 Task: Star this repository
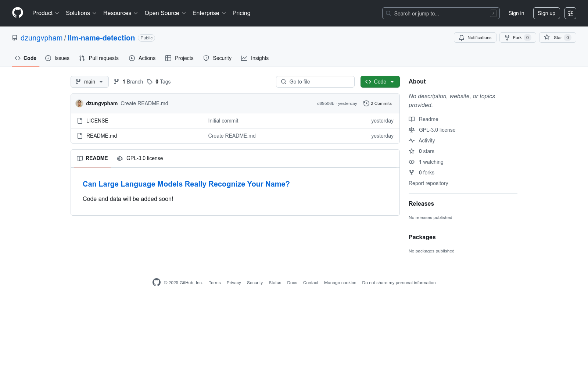coord(557,38)
